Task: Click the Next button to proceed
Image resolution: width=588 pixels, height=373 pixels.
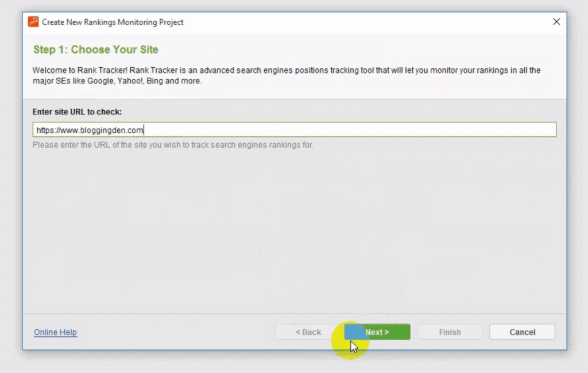Action: [377, 332]
